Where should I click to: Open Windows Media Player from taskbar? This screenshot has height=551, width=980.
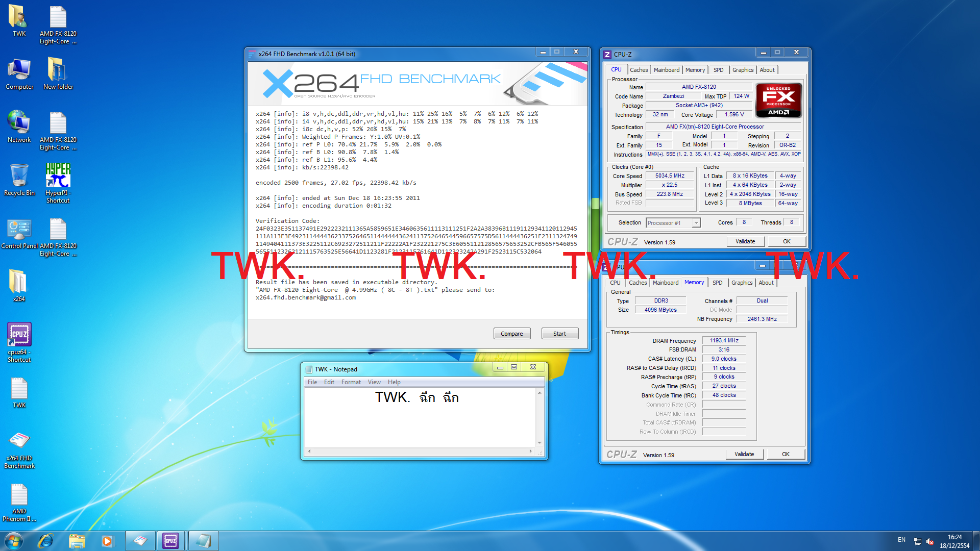(107, 541)
